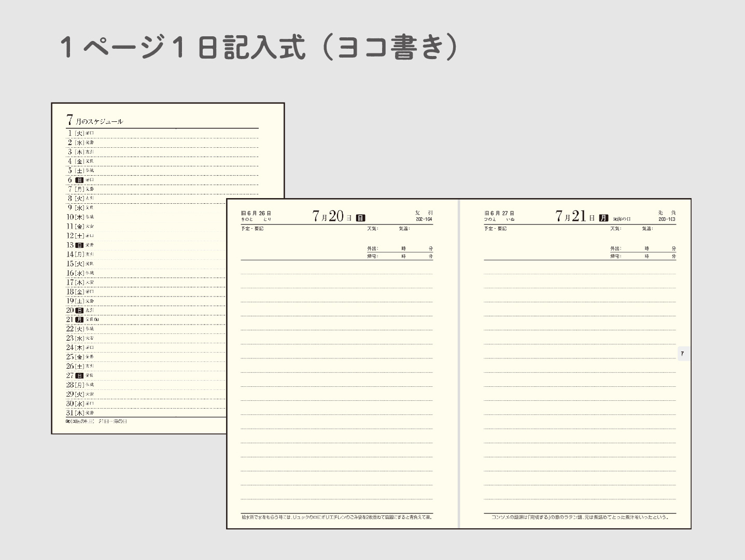Select the Sunday row for day 13
Image resolution: width=745 pixels, height=560 pixels.
point(146,245)
